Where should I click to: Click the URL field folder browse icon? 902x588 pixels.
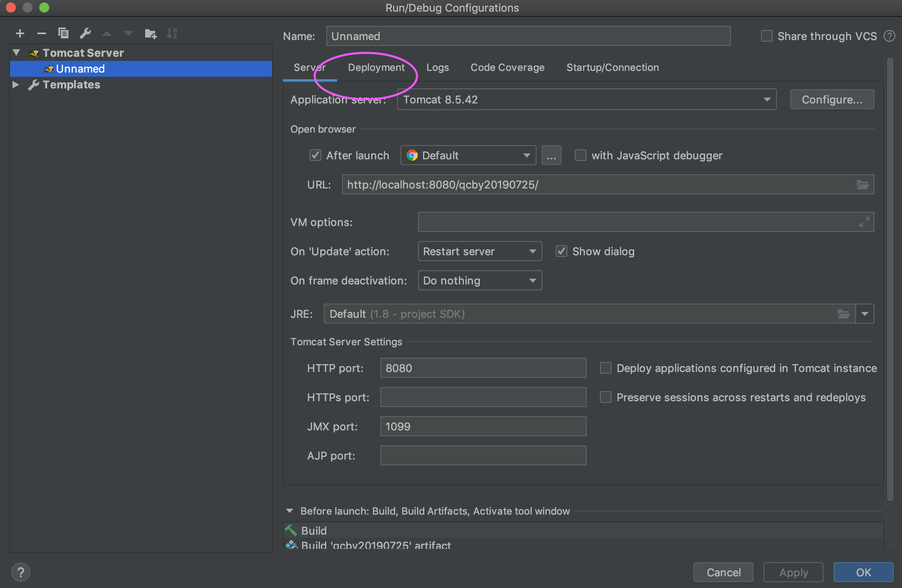click(x=862, y=185)
